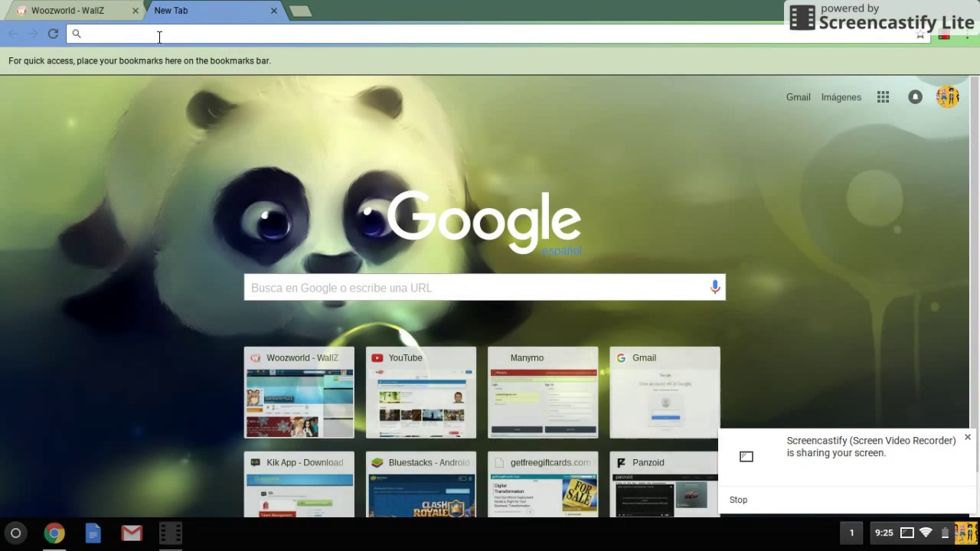980x551 pixels.
Task: Click the address bar search icon
Action: [x=77, y=34]
